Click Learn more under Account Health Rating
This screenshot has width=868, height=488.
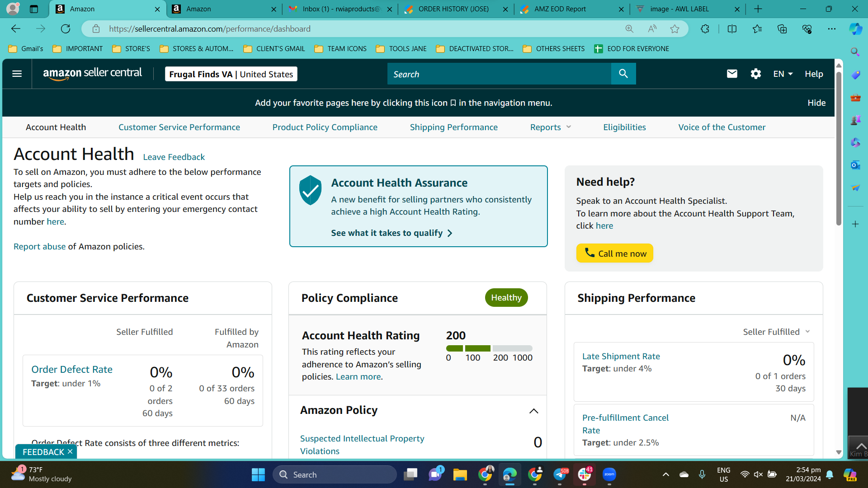pyautogui.click(x=358, y=377)
